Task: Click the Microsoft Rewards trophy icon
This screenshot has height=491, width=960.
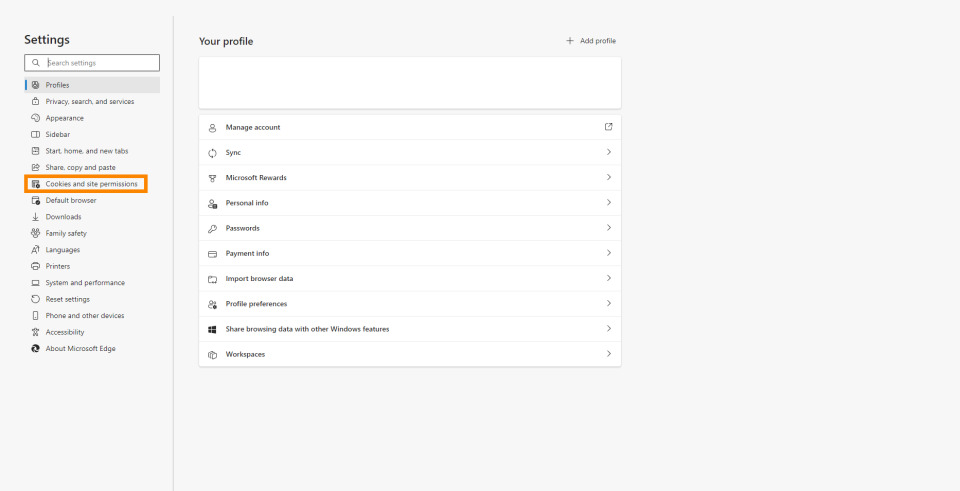Action: [x=212, y=178]
